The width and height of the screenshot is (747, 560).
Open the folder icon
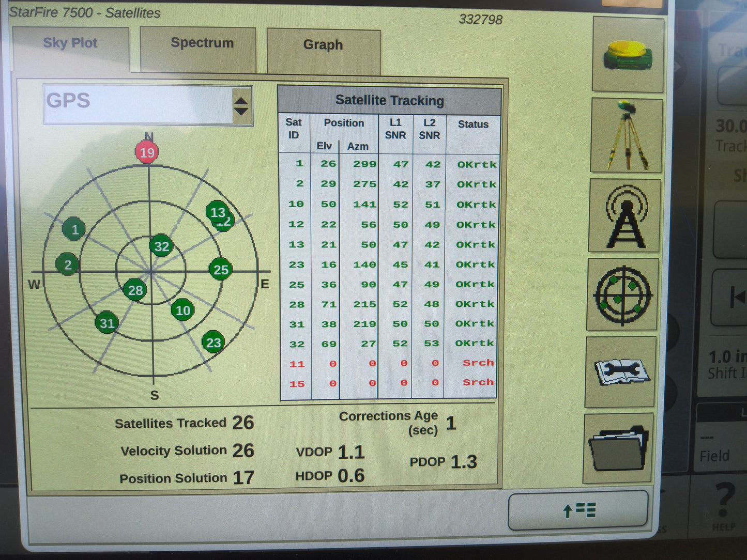click(619, 448)
